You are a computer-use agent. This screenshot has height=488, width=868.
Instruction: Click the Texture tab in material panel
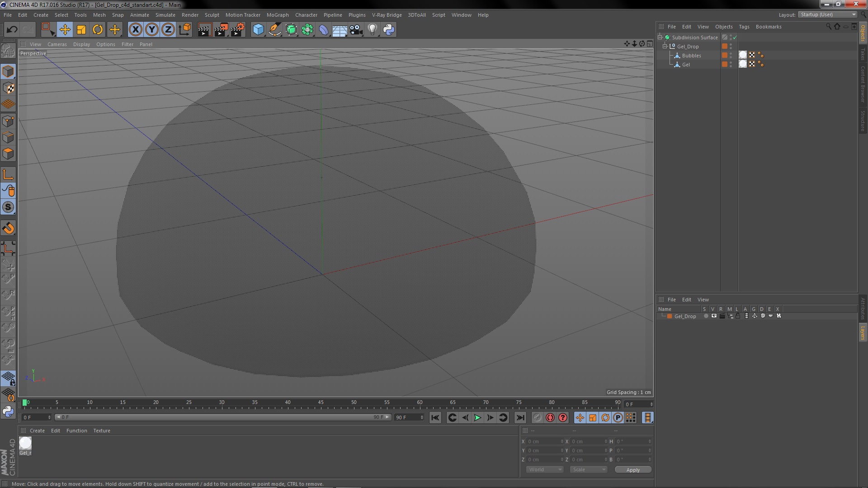click(101, 430)
